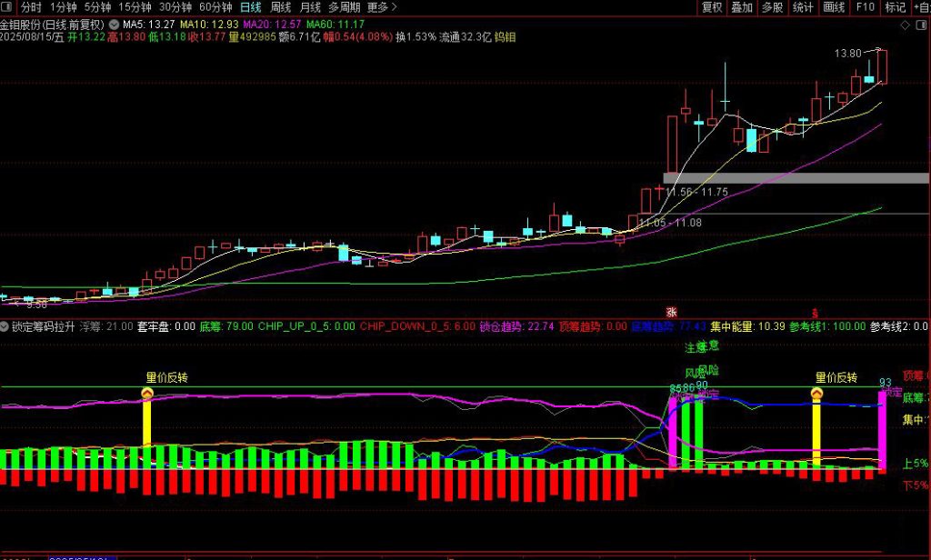This screenshot has height=560, width=931.
Task: Click the left 量价反转 signal marker icon
Action: click(146, 394)
